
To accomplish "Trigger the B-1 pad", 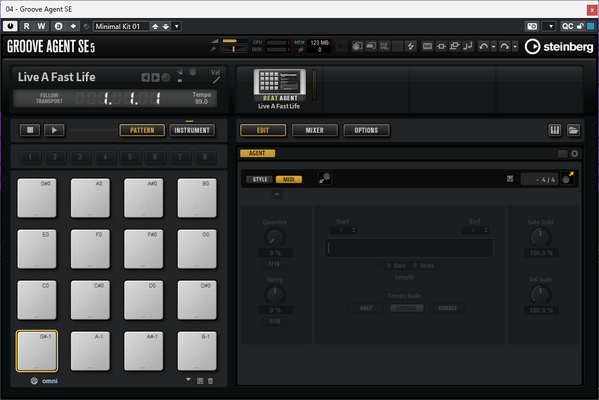I will pyautogui.click(x=197, y=351).
